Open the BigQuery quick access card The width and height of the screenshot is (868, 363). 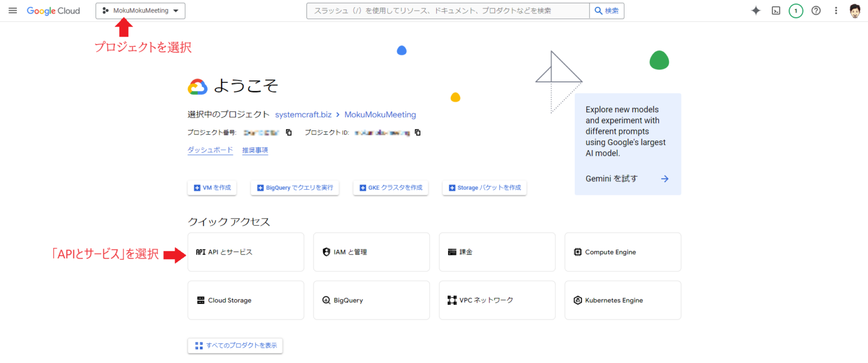click(371, 300)
